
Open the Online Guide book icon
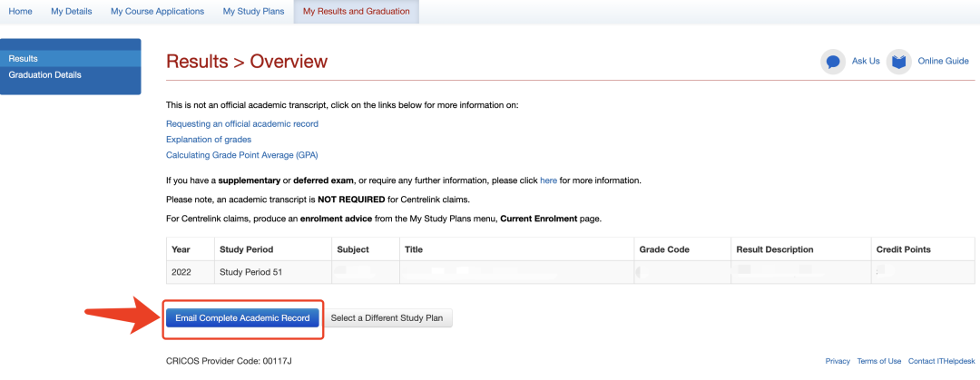(x=898, y=62)
